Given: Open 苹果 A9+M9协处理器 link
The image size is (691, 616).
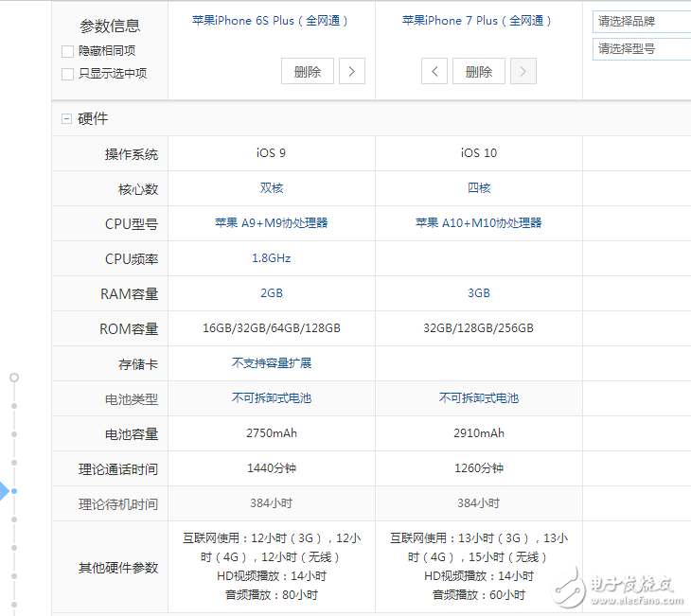Looking at the screenshot, I should 272,223.
